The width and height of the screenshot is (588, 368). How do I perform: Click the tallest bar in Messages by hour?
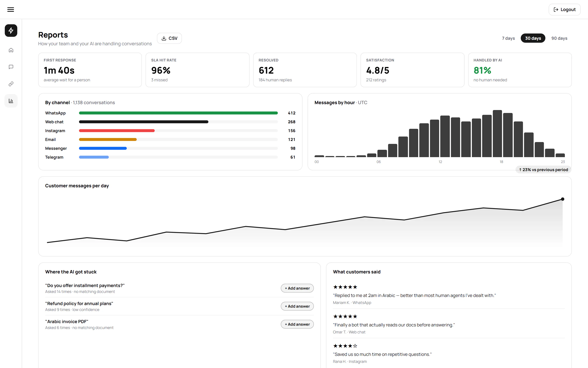click(497, 133)
